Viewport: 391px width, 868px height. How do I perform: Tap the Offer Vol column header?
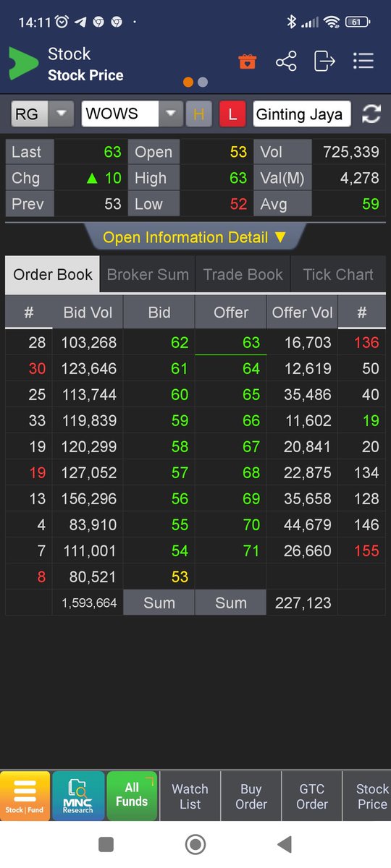(x=303, y=312)
